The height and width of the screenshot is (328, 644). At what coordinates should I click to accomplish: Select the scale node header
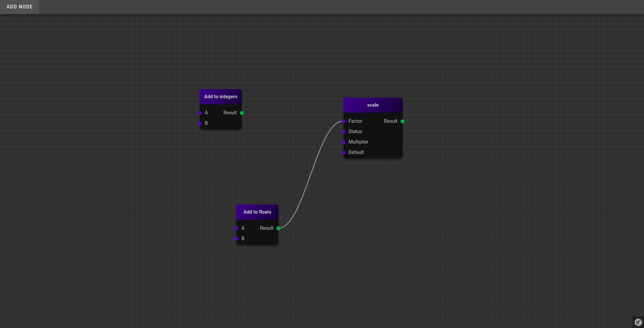point(373,105)
